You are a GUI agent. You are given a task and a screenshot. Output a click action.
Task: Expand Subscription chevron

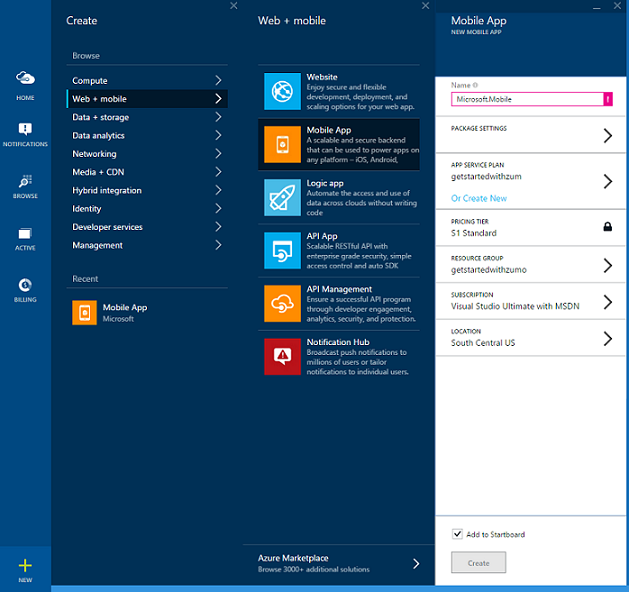(608, 302)
